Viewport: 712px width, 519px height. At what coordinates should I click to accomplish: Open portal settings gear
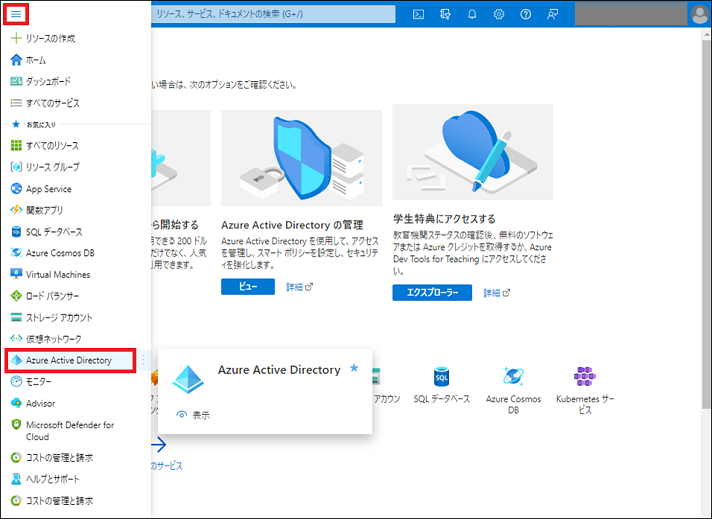pyautogui.click(x=499, y=15)
